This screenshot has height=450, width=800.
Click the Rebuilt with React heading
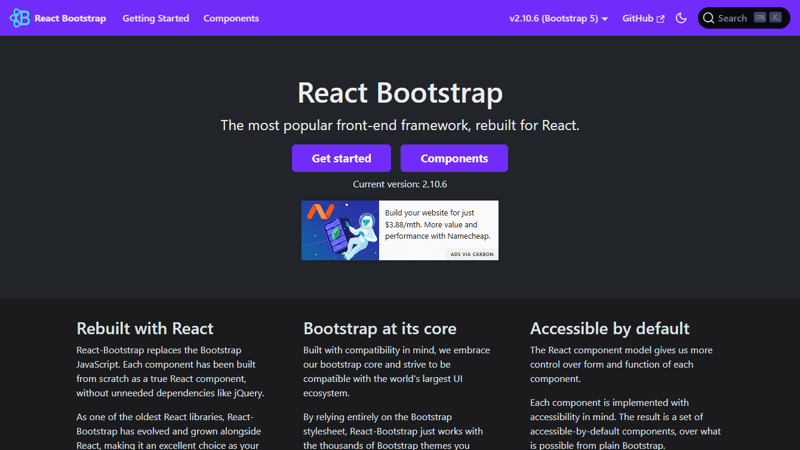click(145, 328)
